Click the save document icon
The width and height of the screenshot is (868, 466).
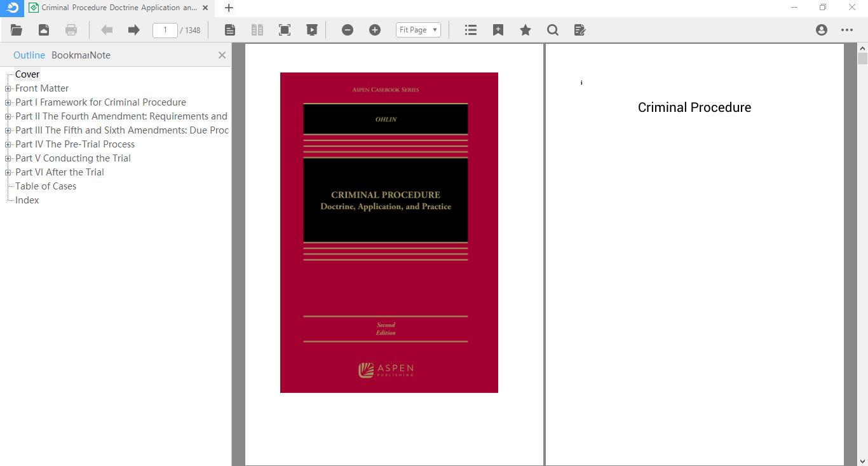point(44,30)
